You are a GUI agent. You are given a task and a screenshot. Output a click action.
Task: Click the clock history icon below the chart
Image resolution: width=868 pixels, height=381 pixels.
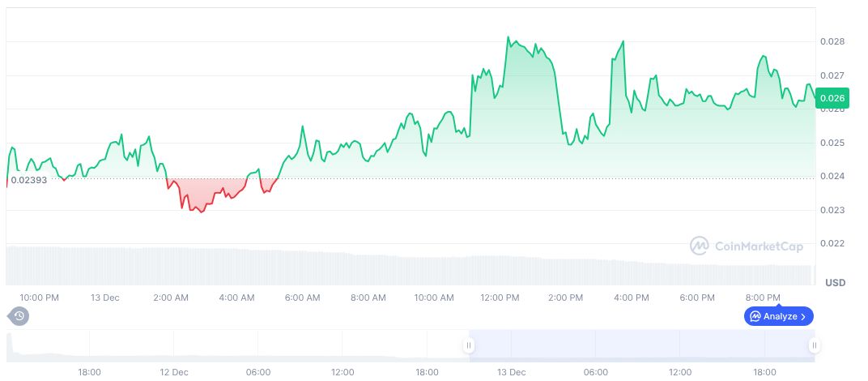pyautogui.click(x=18, y=316)
